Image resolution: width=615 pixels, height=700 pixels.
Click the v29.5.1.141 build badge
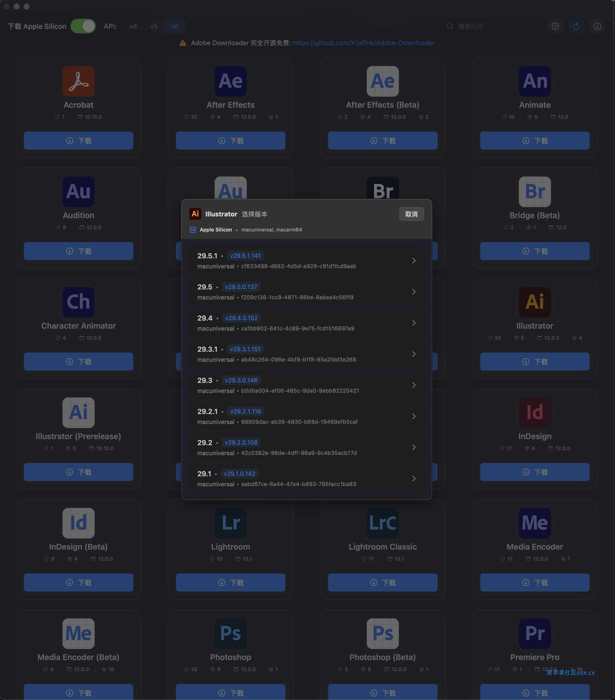point(245,256)
